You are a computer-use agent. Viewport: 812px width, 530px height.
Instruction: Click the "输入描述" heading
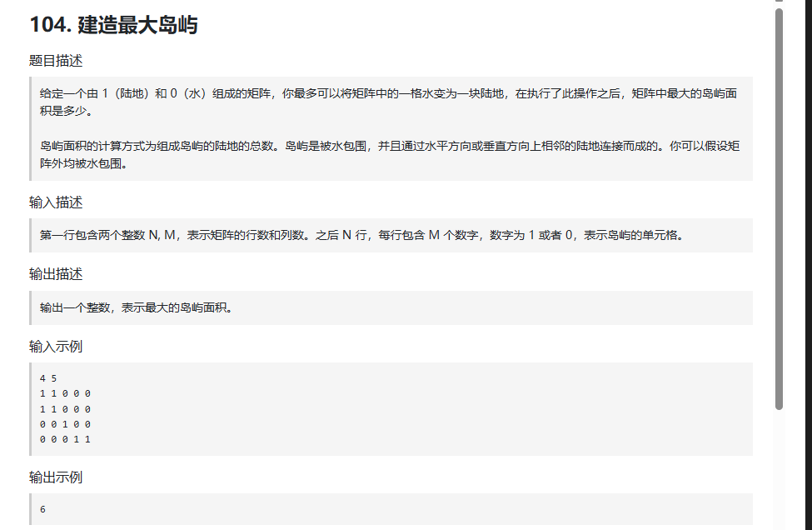click(x=56, y=202)
